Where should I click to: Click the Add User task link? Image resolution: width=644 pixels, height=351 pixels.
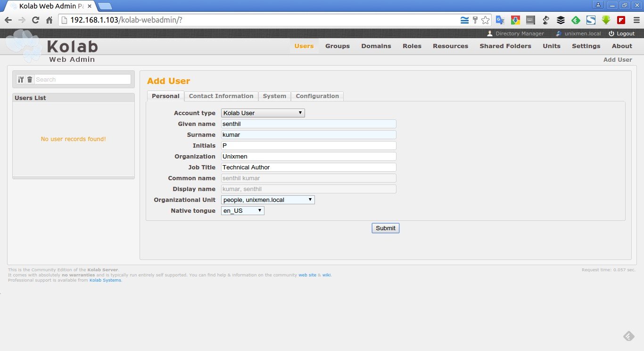point(618,60)
